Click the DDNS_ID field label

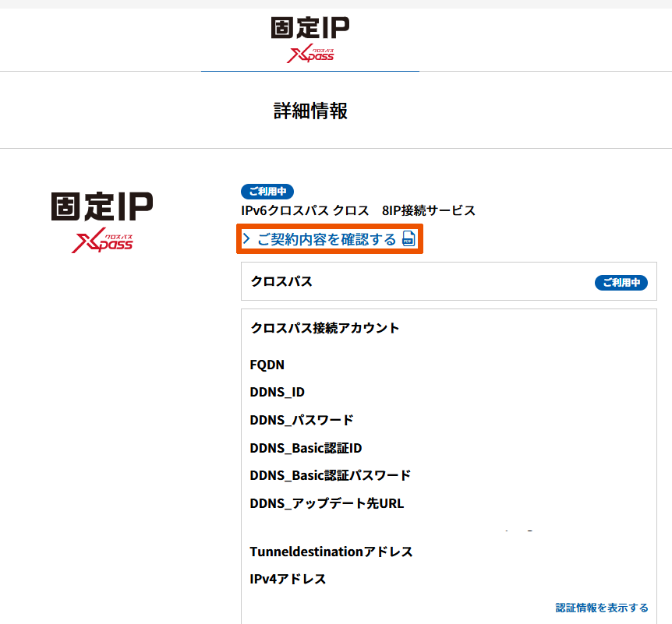[x=277, y=392]
